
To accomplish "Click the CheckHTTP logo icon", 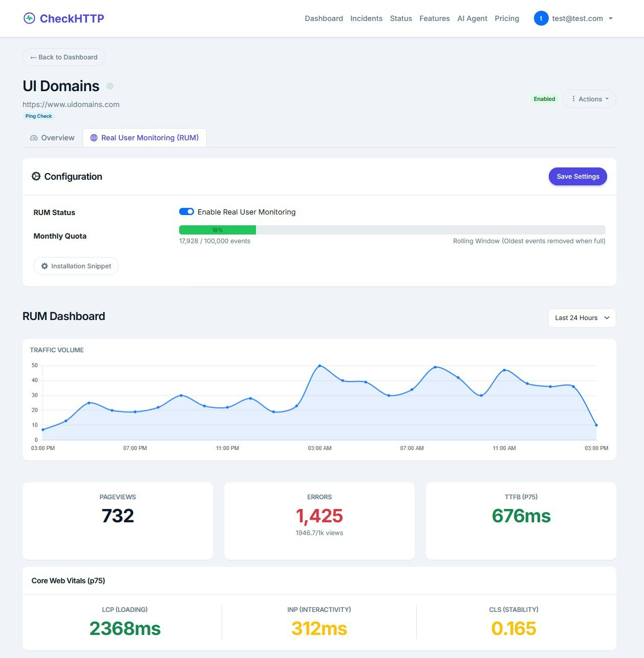I will pyautogui.click(x=30, y=18).
